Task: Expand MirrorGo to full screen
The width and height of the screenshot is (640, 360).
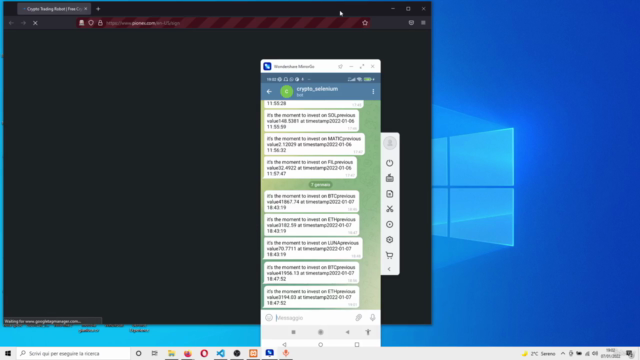Action: [362, 66]
